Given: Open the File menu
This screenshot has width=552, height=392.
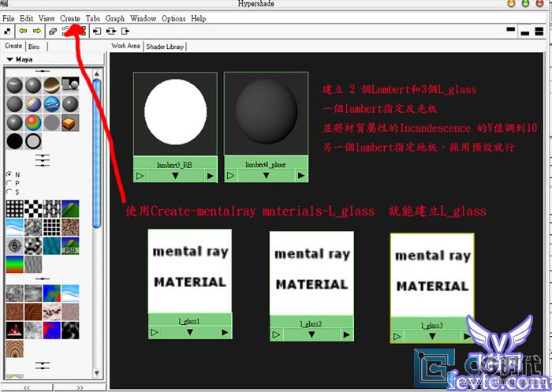Looking at the screenshot, I should pos(9,18).
